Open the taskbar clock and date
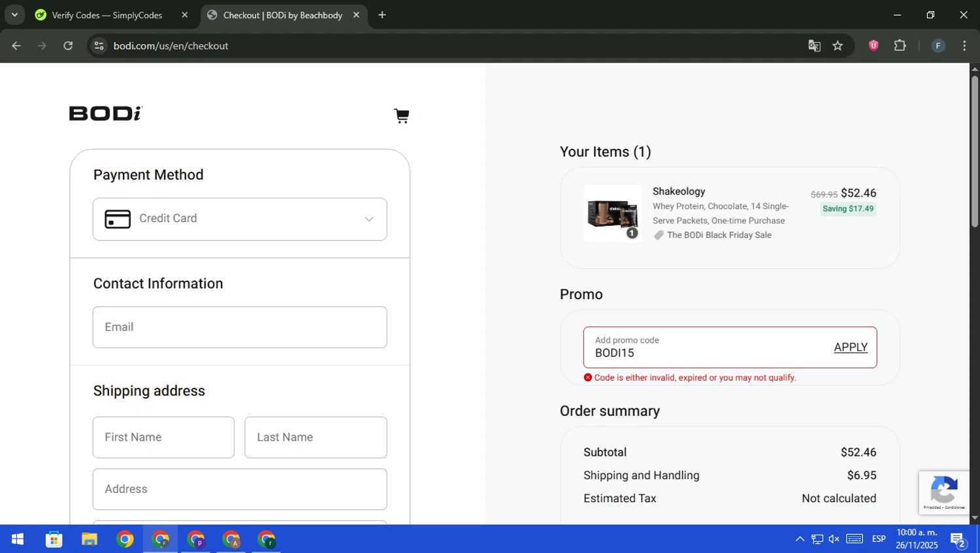980x553 pixels. tap(917, 539)
